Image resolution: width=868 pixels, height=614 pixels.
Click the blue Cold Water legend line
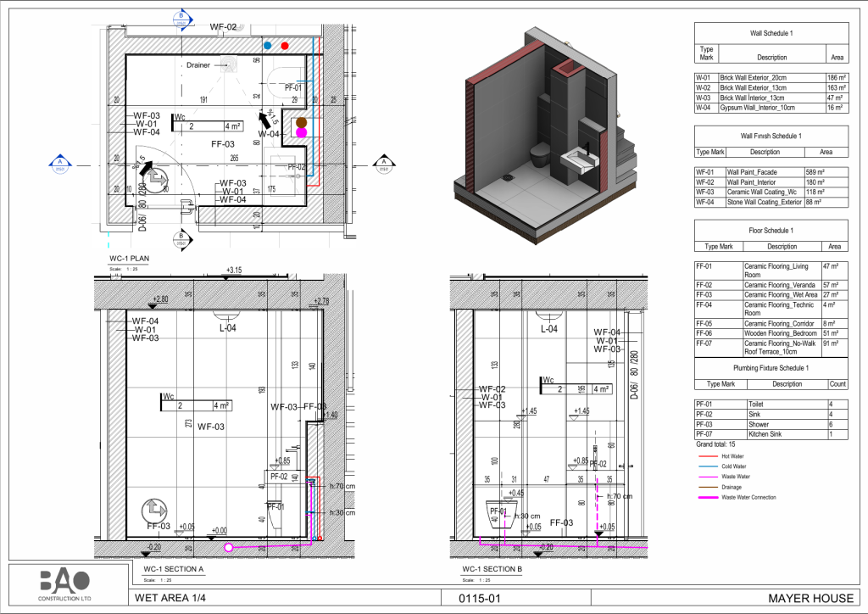point(708,466)
